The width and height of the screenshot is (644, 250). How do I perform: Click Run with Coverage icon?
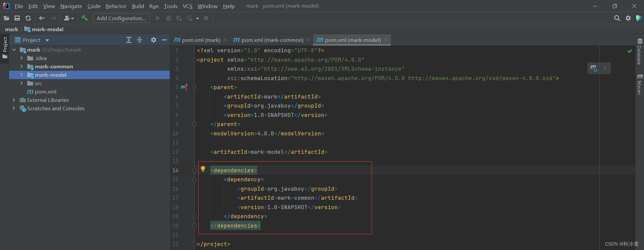[179, 18]
